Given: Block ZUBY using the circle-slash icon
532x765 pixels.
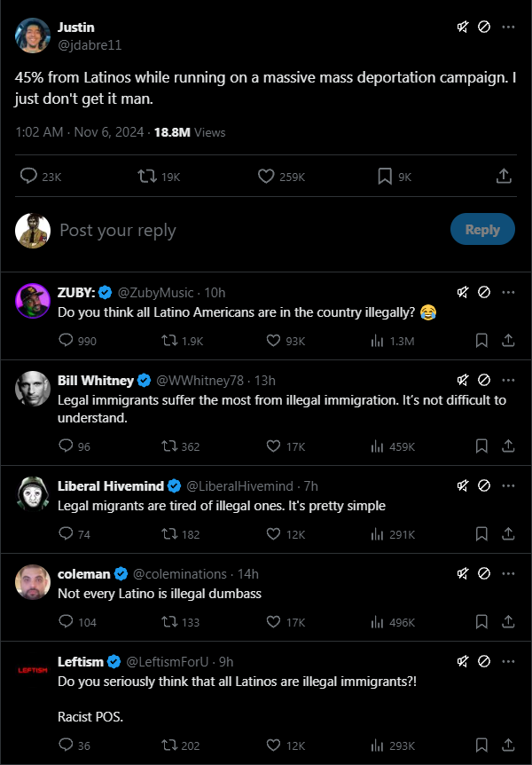Looking at the screenshot, I should pos(484,292).
